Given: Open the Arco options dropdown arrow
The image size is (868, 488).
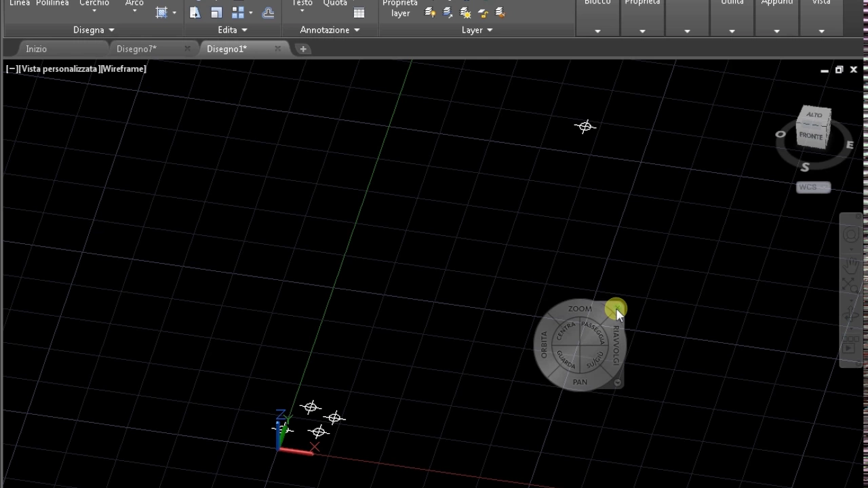Looking at the screenshot, I should pos(134,12).
